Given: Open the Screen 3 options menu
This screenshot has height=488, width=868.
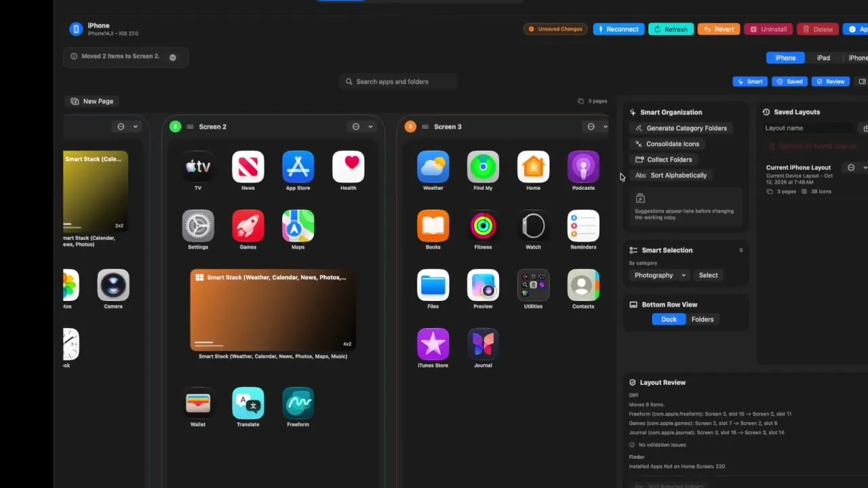Looking at the screenshot, I should coord(597,127).
